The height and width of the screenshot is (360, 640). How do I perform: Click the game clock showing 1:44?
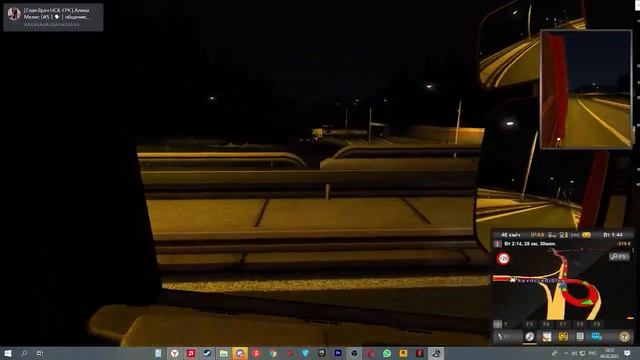pyautogui.click(x=613, y=235)
